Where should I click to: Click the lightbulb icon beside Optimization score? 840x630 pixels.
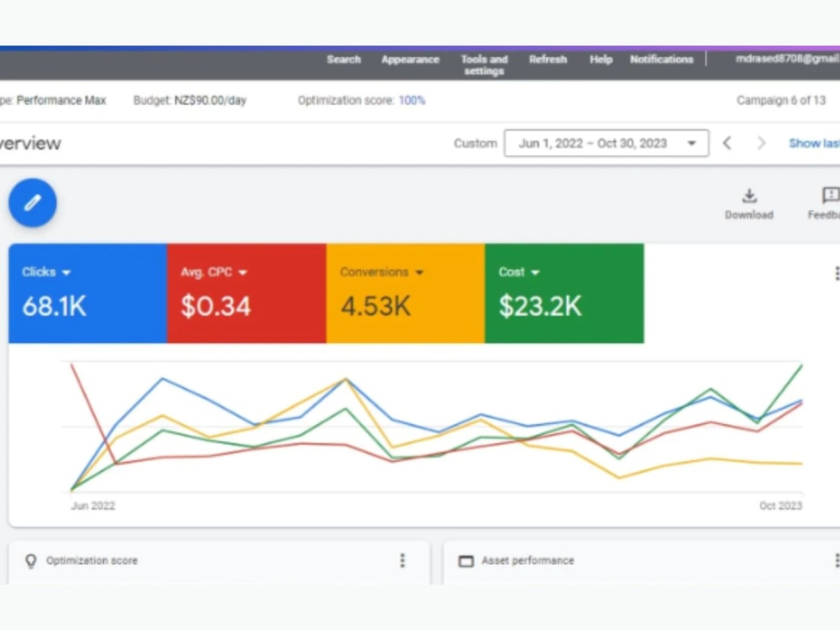pos(31,561)
